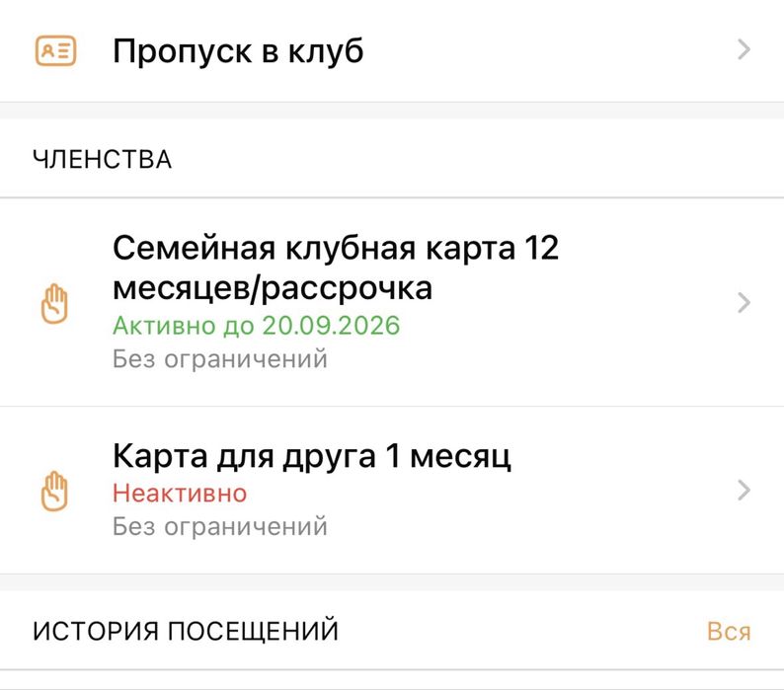The height and width of the screenshot is (690, 784).
Task: Click the date 20.09.2026 in the membership status
Action: [x=331, y=325]
